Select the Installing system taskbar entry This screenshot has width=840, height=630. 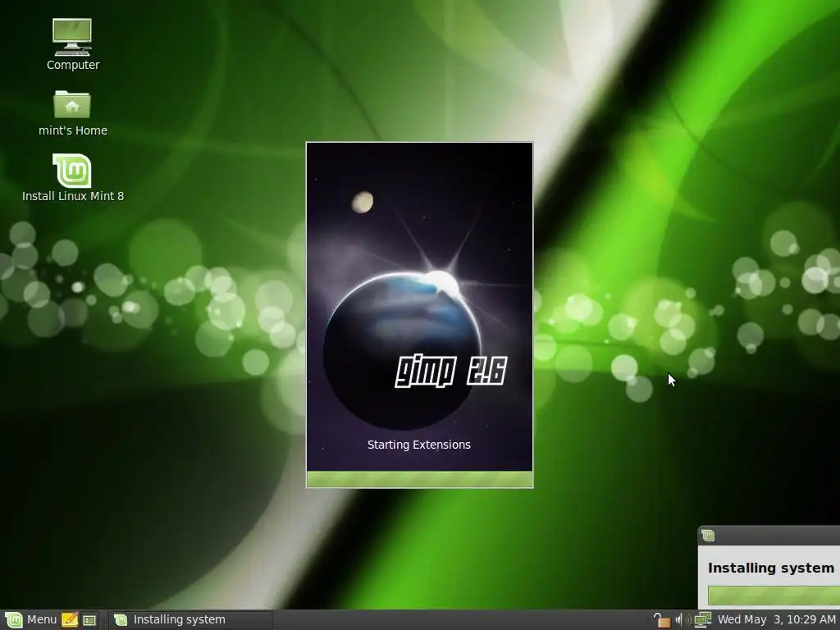tap(190, 620)
